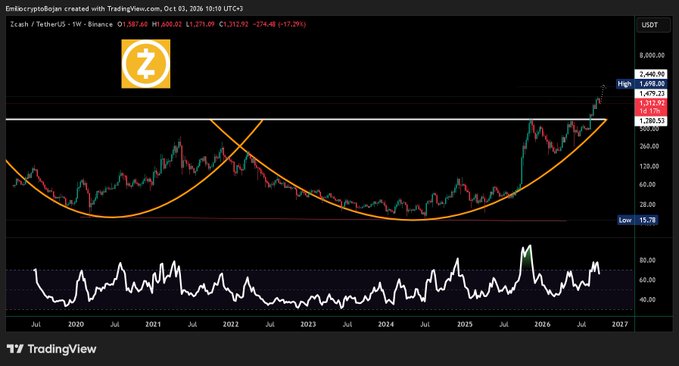Click the 2025 time axis label
Viewport: 679px width, 366px height.
[465, 324]
